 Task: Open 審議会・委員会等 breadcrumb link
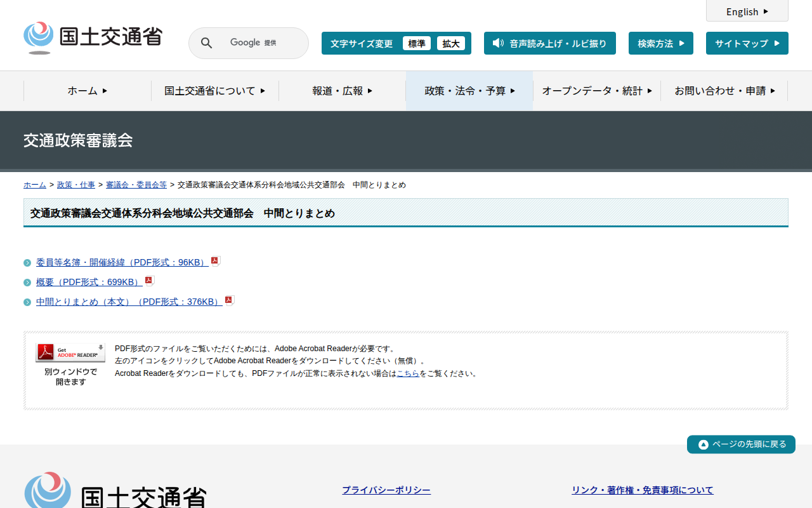tap(136, 185)
